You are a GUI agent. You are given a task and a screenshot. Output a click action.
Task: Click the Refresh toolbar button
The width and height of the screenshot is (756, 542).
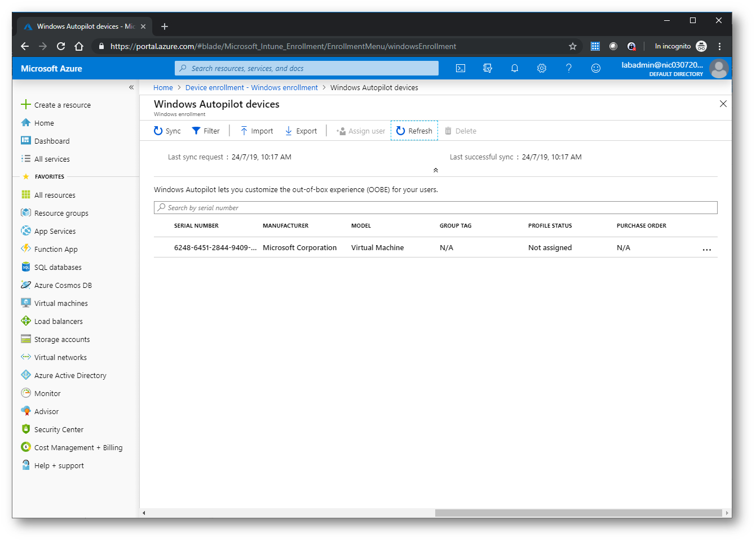point(414,131)
